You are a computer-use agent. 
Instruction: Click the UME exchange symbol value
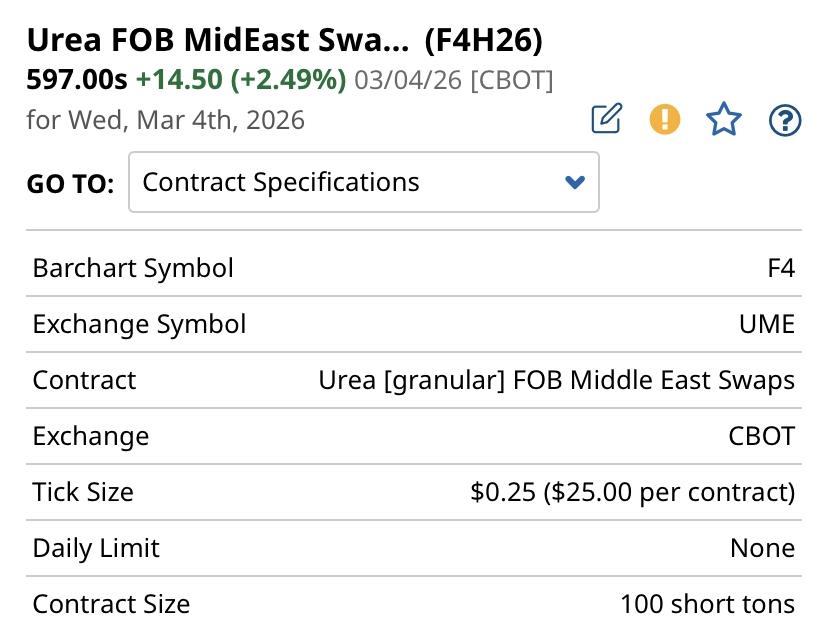point(768,324)
